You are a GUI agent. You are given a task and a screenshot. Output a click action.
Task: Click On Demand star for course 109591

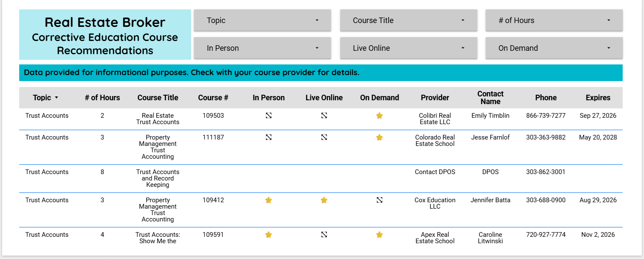click(x=380, y=235)
